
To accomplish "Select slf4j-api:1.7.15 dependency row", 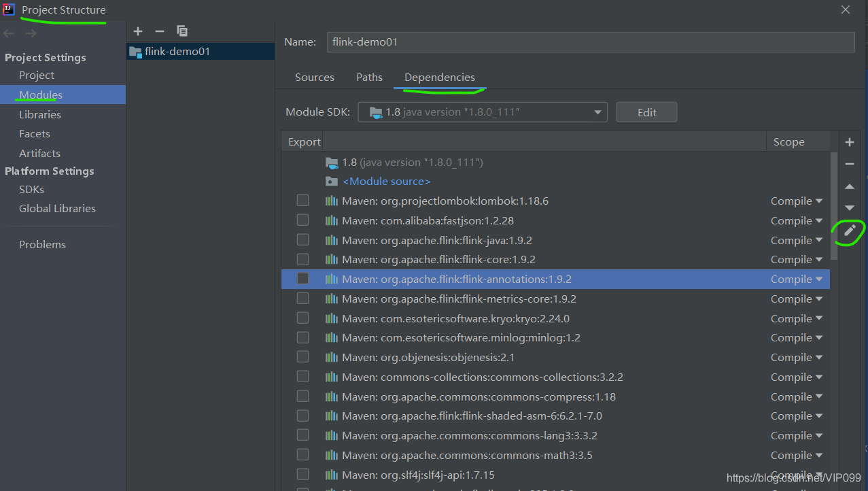I will click(555, 475).
